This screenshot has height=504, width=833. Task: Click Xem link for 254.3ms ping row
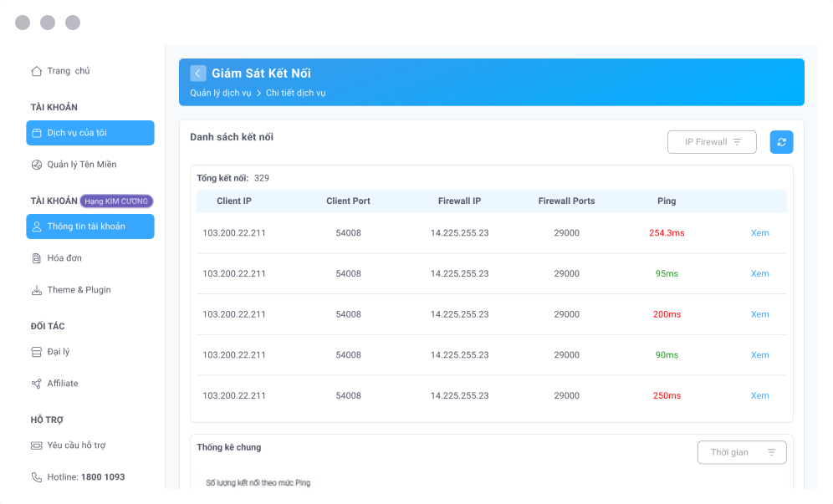[759, 233]
